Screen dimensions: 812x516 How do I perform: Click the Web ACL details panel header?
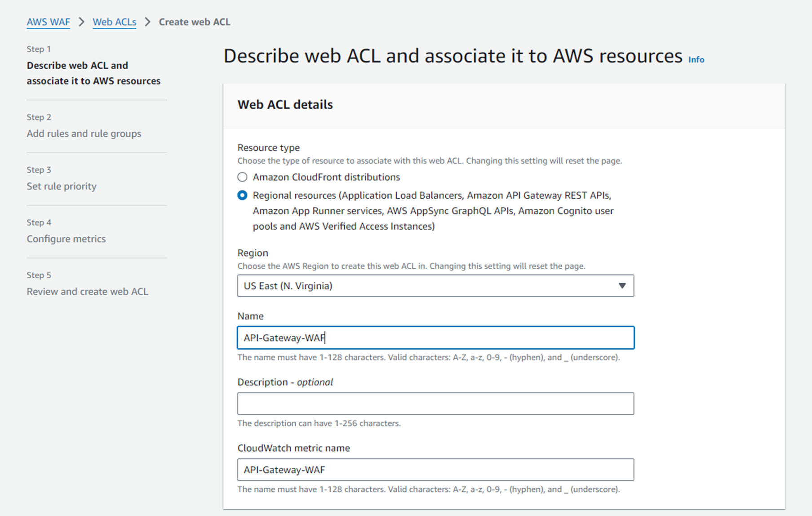coord(285,105)
